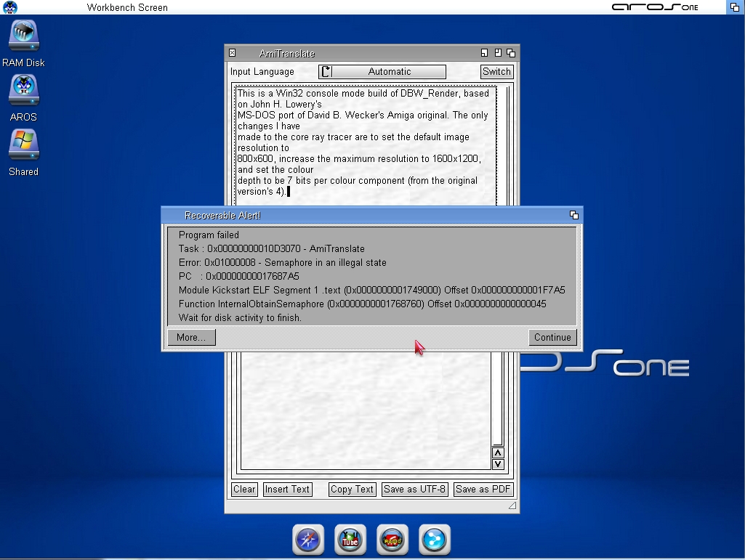The width and height of the screenshot is (745, 560).
Task: Open the Automatic input language cycle gadget
Action: tap(382, 72)
